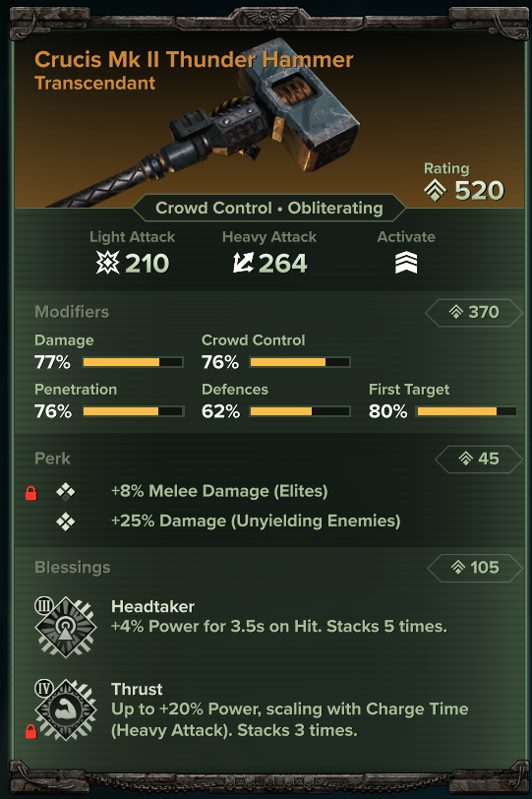The image size is (532, 799).
Task: Click the Activate special action chevrons icon
Action: click(406, 263)
